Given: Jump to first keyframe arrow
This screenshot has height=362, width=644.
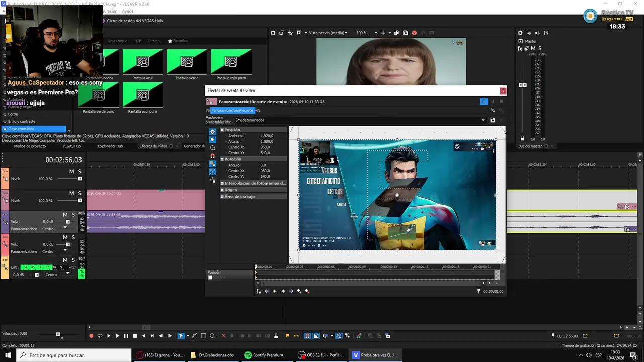Looking at the screenshot, I should pos(267,291).
